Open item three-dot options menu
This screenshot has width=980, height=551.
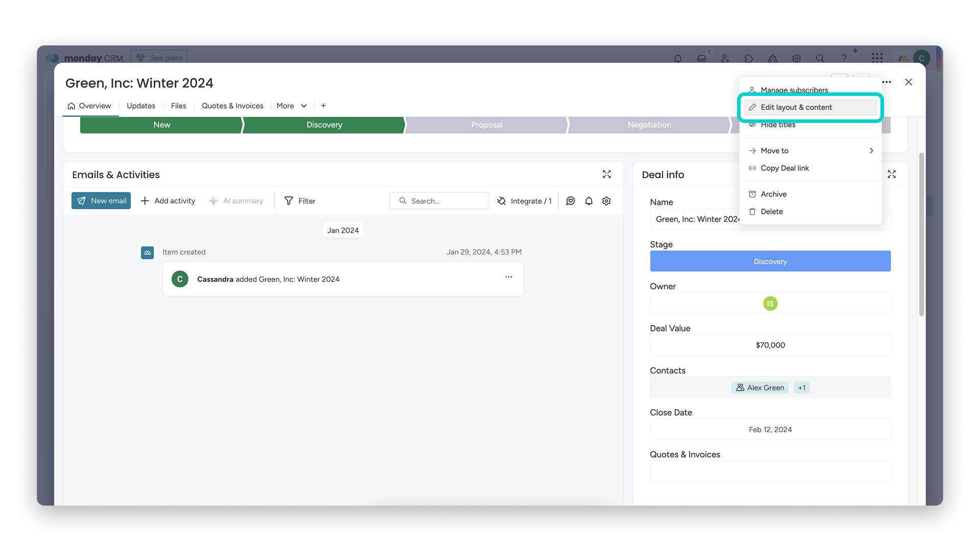click(887, 82)
